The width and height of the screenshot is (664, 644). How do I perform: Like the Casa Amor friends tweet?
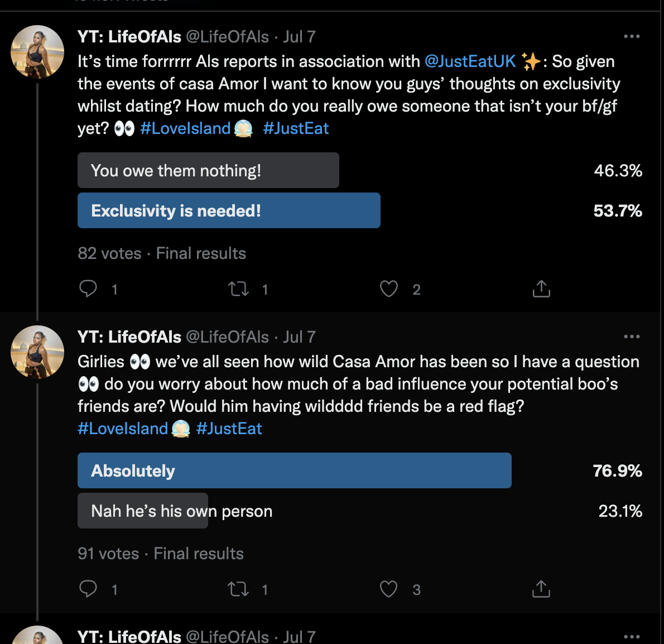click(389, 589)
